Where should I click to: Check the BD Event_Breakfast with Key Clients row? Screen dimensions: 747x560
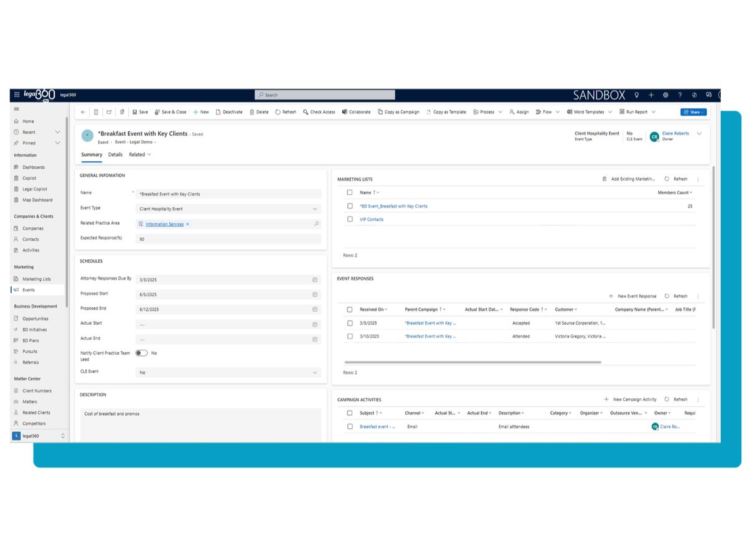click(x=350, y=206)
